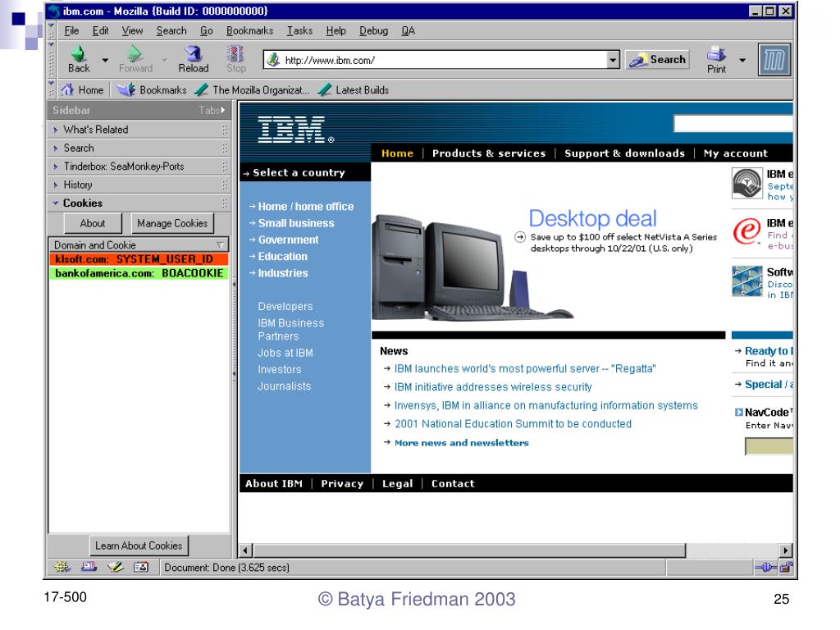Expand the What's Related sidebar panel
The width and height of the screenshot is (840, 630).
[139, 130]
